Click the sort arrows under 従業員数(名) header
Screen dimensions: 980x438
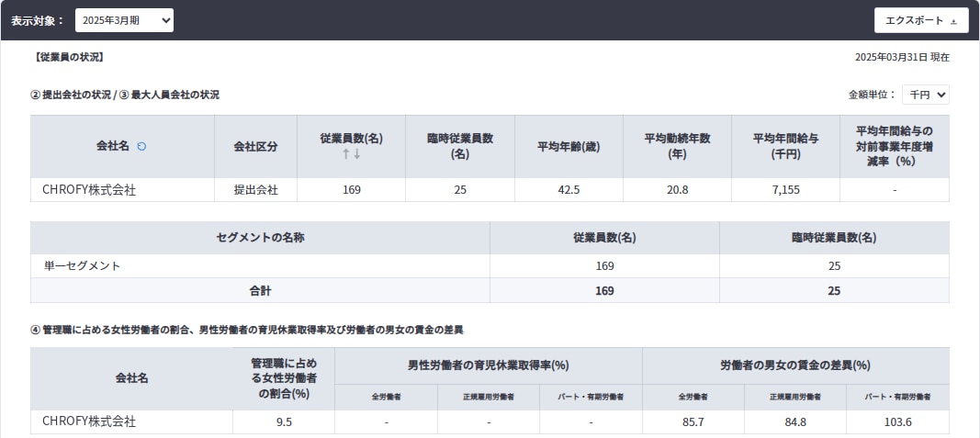pyautogui.click(x=351, y=153)
